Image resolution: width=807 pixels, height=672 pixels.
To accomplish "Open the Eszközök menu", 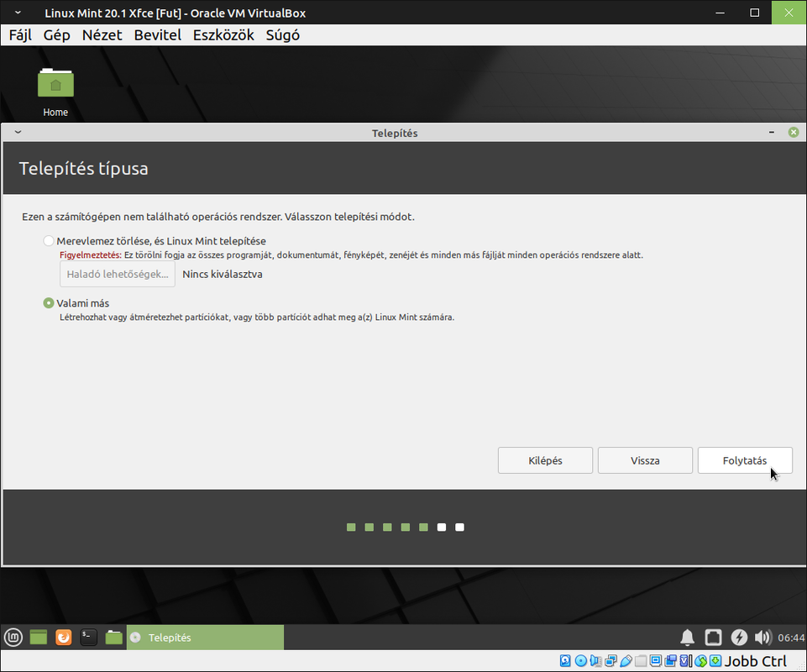I will [223, 35].
